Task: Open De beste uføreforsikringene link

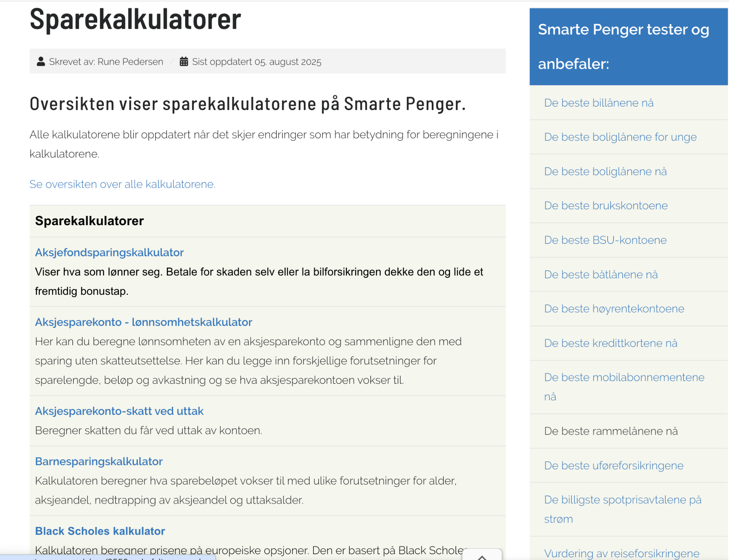Action: (x=614, y=465)
